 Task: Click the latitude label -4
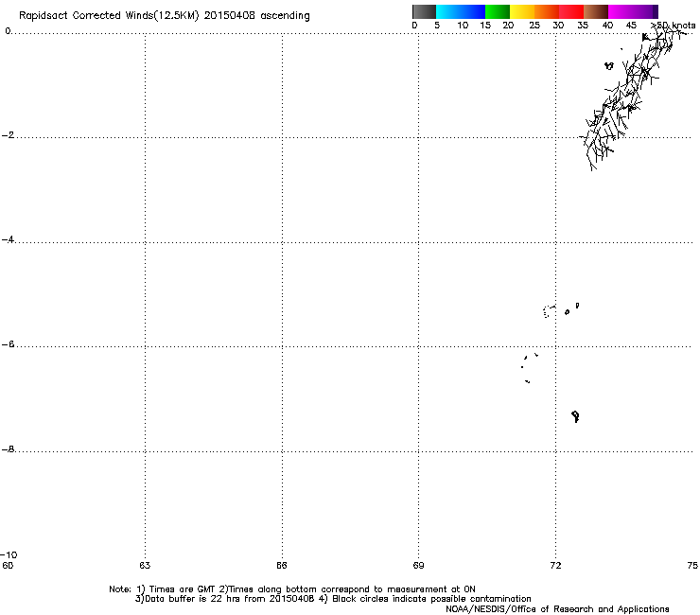pos(8,239)
